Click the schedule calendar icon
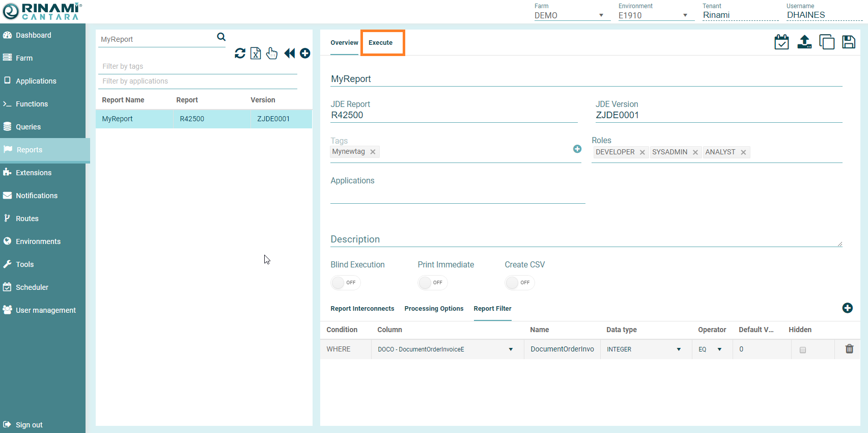 pos(781,42)
